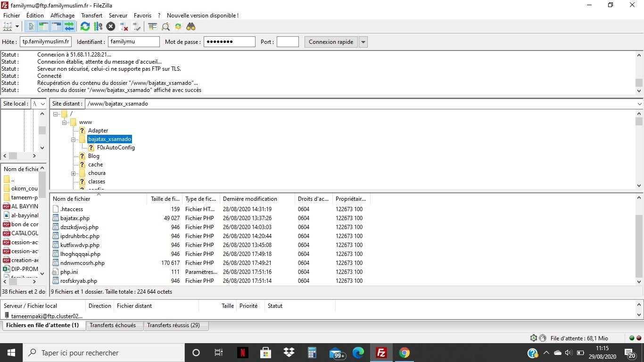Open the Édition menu
Viewport: 644px width, 362px height.
click(35, 16)
